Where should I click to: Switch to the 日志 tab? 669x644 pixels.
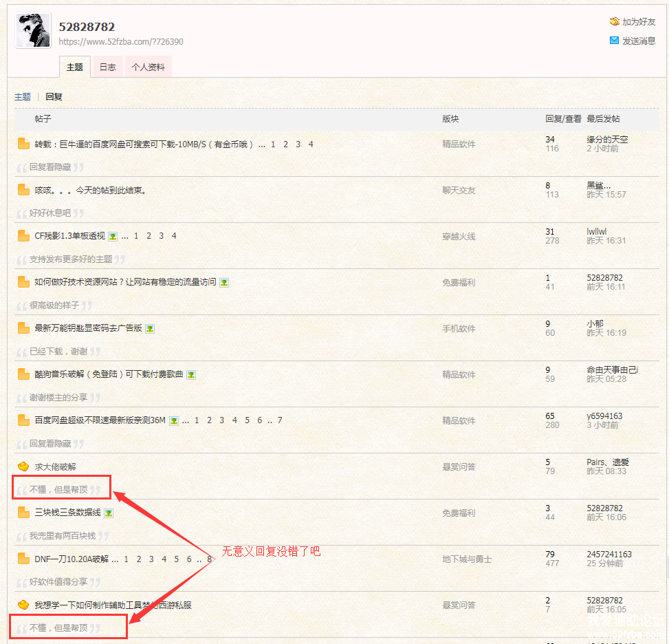[108, 67]
